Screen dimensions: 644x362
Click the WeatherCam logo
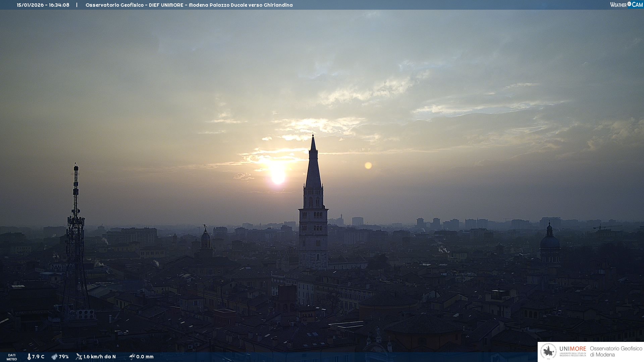(x=626, y=5)
